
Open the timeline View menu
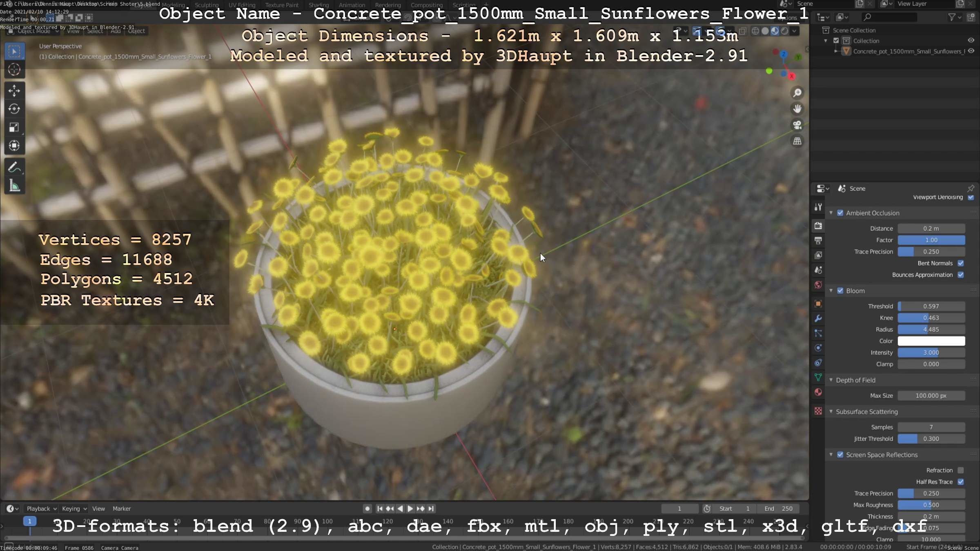click(x=98, y=509)
